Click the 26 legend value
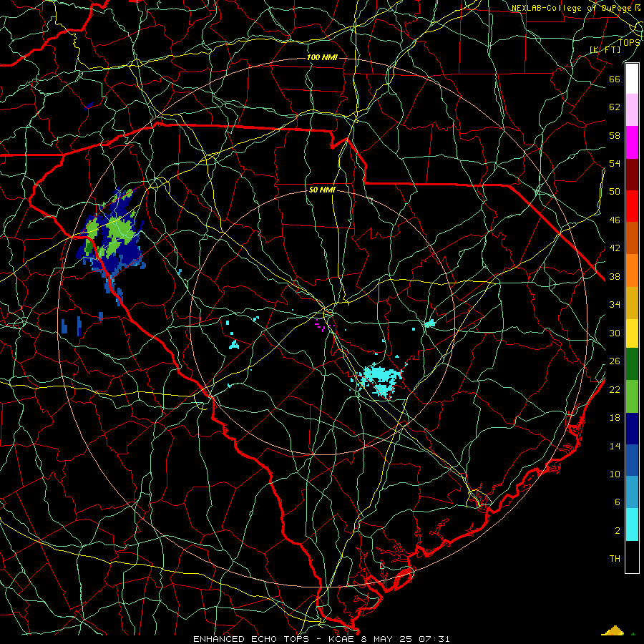The image size is (644, 644). coord(615,361)
